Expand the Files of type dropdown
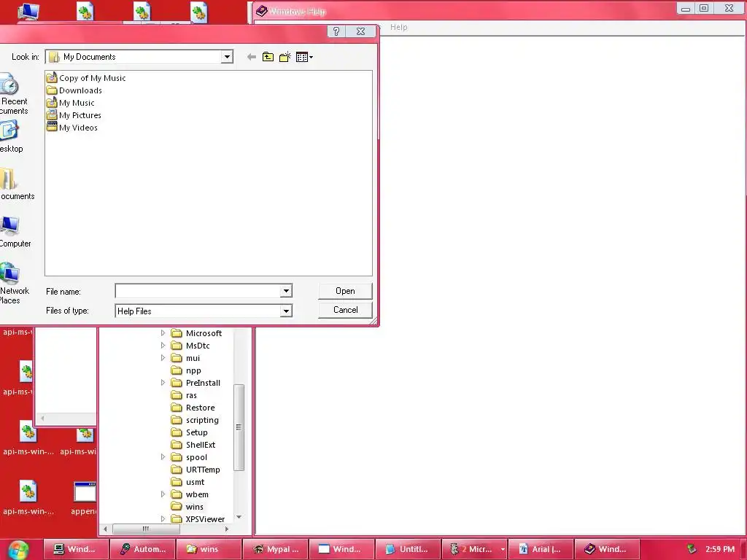The width and height of the screenshot is (747, 560). point(286,311)
